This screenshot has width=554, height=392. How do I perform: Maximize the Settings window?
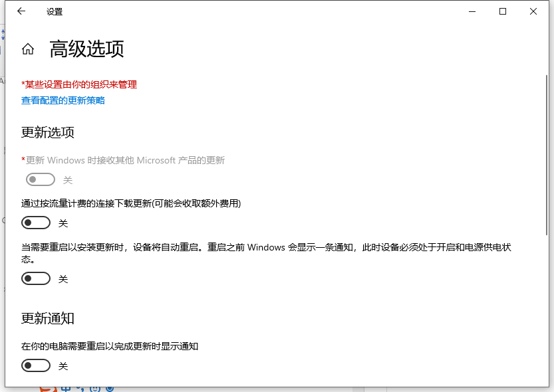tap(502, 11)
